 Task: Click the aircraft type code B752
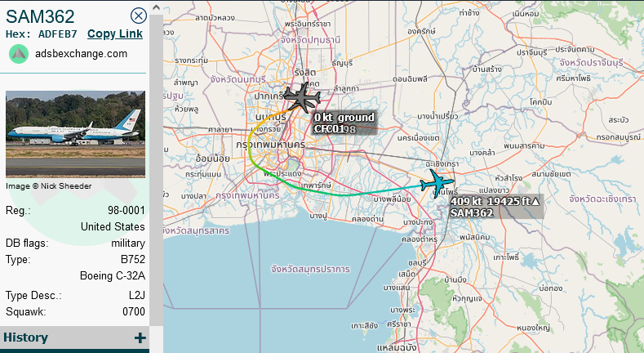tap(133, 259)
